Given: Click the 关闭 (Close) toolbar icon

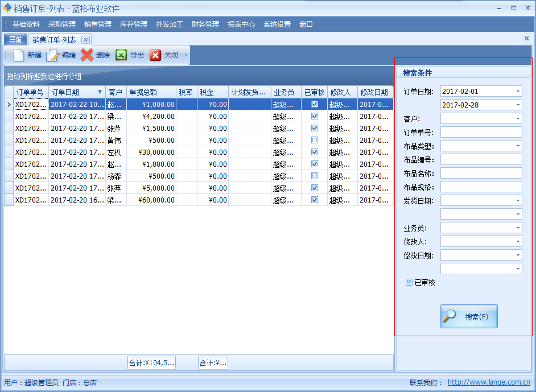Looking at the screenshot, I should [155, 55].
